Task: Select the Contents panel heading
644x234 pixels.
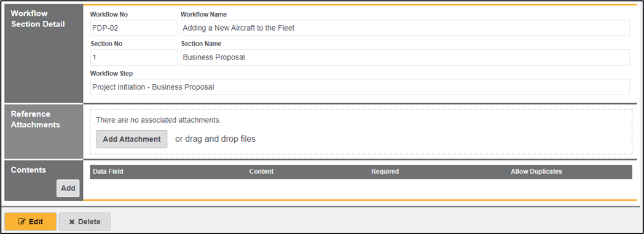Action: [28, 170]
